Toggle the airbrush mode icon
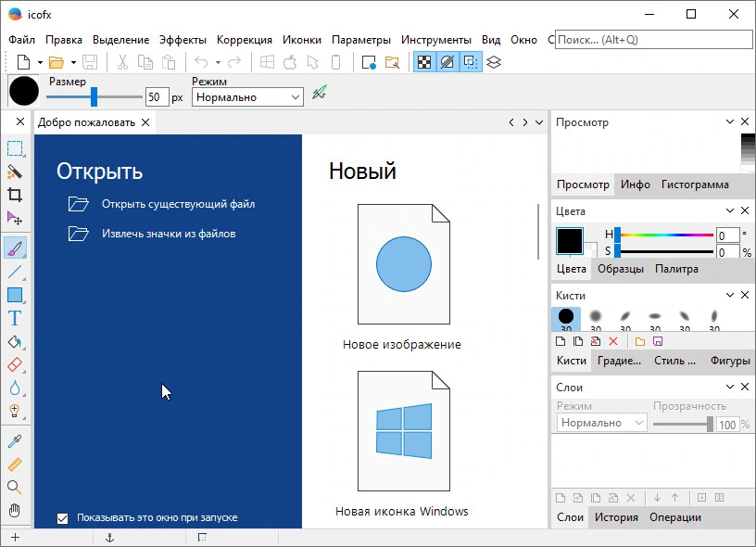The height and width of the screenshot is (547, 756). (320, 92)
